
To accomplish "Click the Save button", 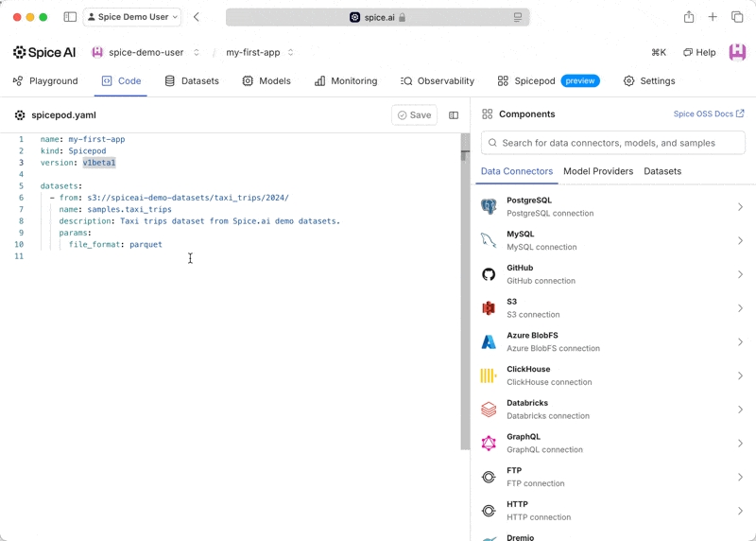I will 415,115.
